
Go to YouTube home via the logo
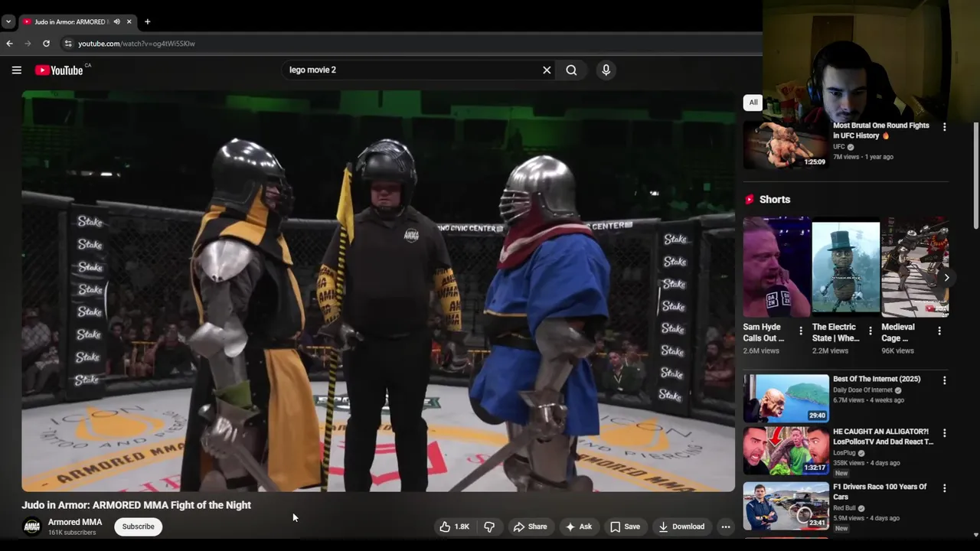(x=59, y=70)
